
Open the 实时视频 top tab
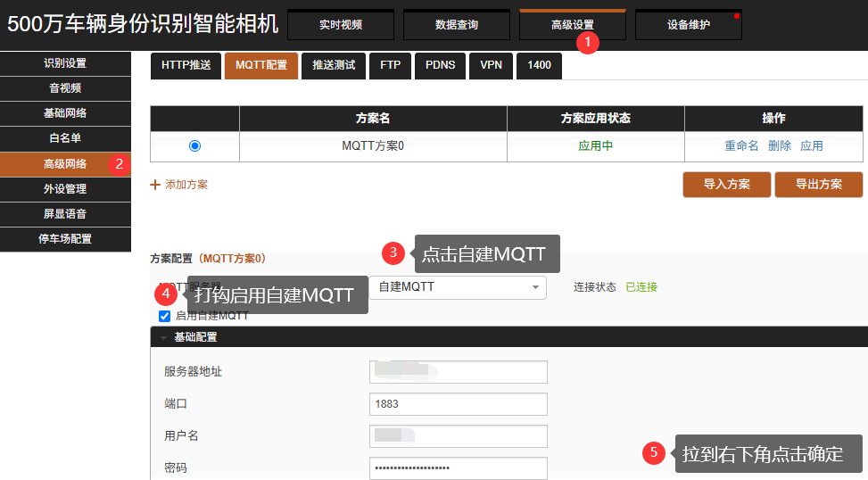coord(341,25)
